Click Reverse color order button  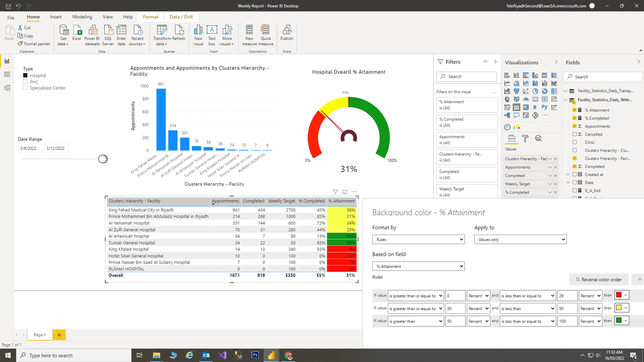pyautogui.click(x=599, y=279)
